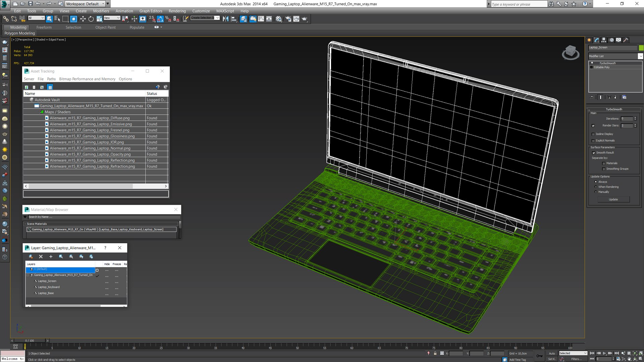The image size is (644, 362).
Task: Select the Select and Rotate tool
Action: [91, 19]
